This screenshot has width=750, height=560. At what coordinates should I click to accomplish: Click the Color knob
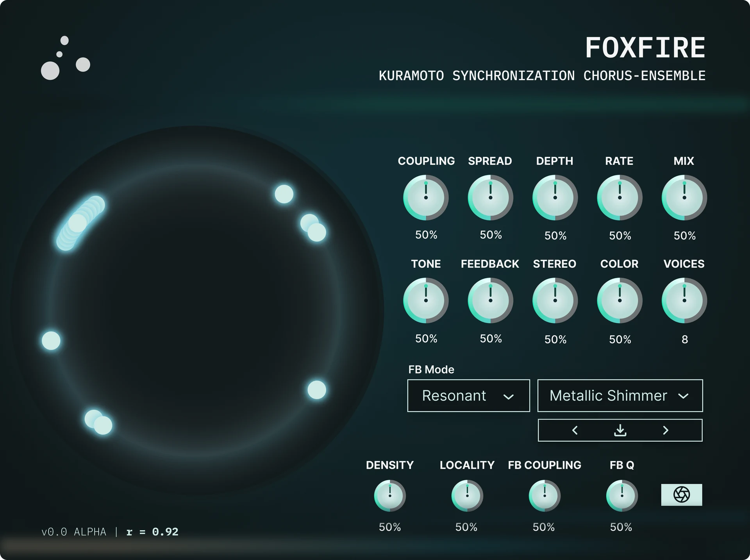click(620, 301)
